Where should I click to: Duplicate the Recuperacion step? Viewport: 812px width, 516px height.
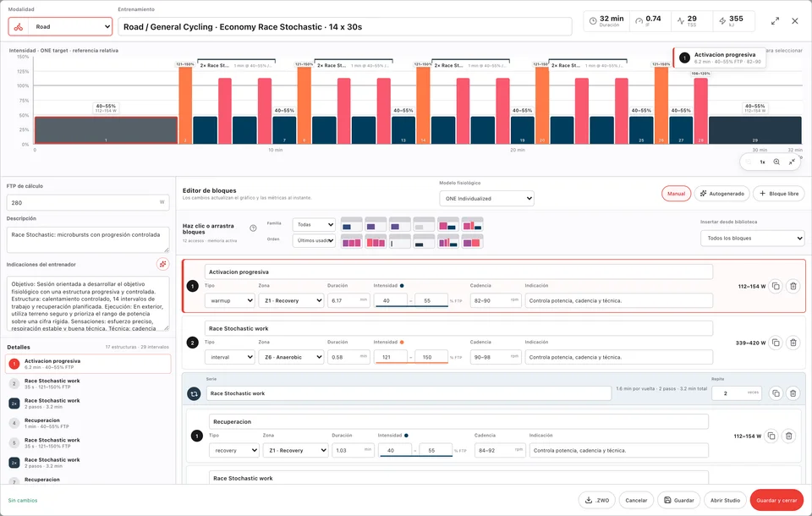coord(771,436)
